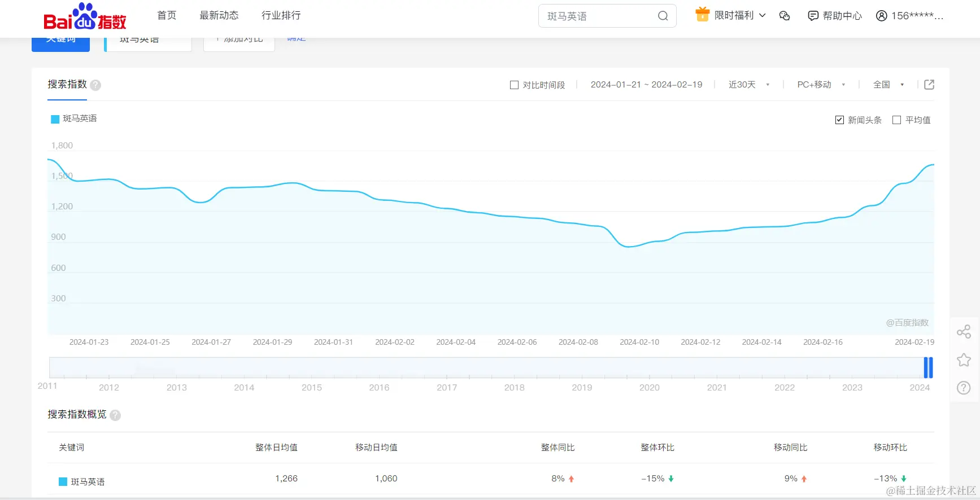Click the 2024-02-10 x-axis label

tap(639, 342)
